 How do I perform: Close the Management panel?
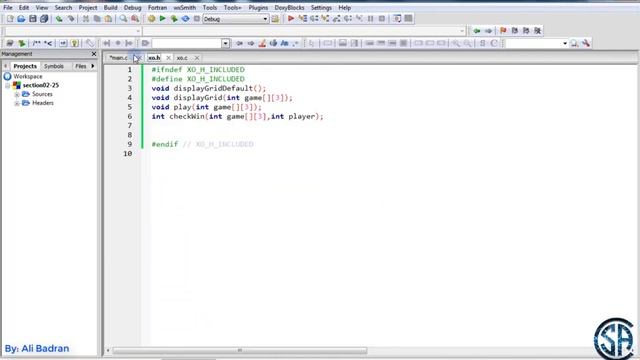[x=94, y=54]
